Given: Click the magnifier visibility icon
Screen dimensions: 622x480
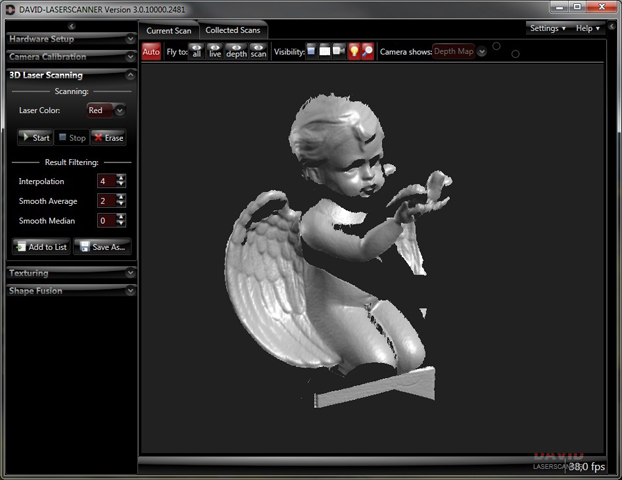Looking at the screenshot, I should (x=367, y=51).
